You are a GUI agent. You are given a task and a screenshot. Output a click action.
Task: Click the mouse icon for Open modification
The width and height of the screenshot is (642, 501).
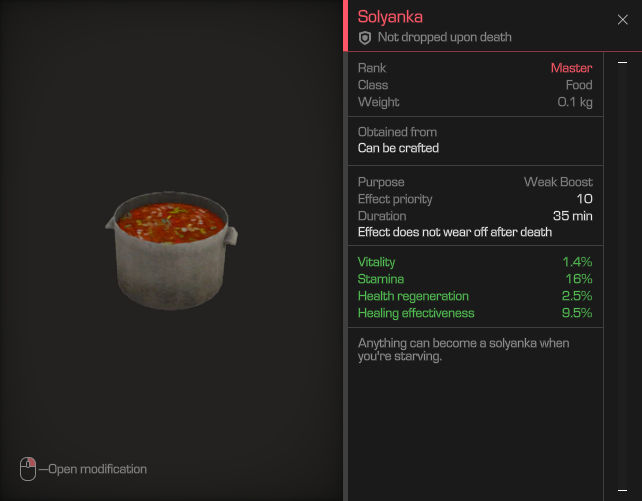pyautogui.click(x=28, y=469)
